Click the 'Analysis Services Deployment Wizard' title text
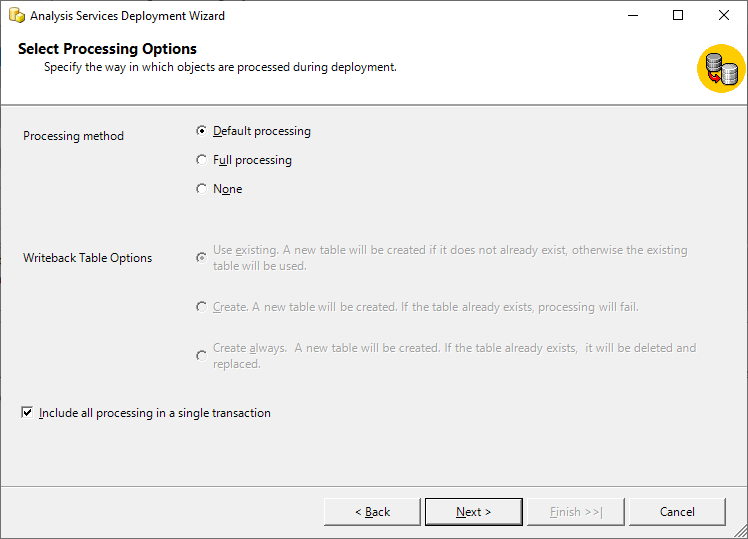Screen dimensions: 748x539 click(x=127, y=16)
